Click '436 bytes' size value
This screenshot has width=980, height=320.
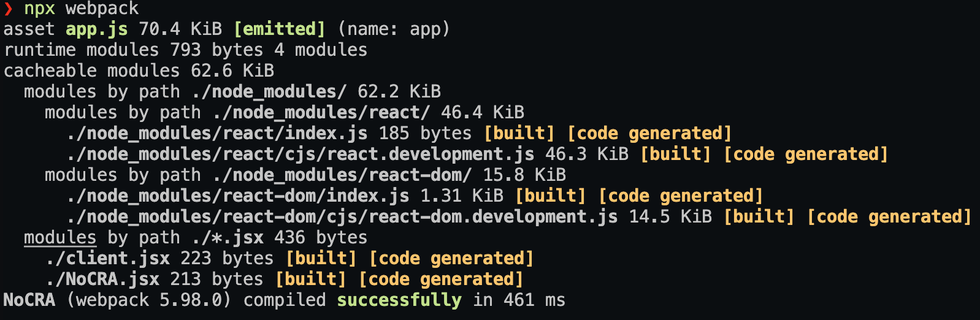coord(321,238)
